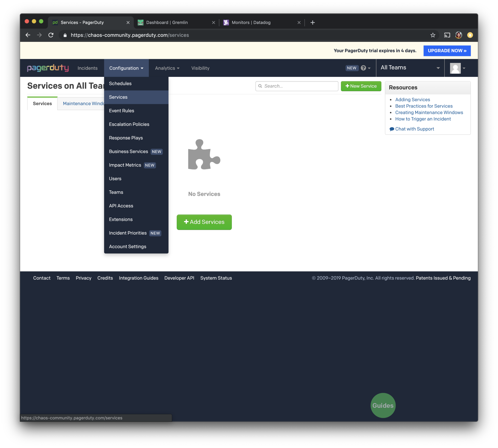Viewport: 498px width, 448px height.
Task: Click Chat with Support link
Action: click(415, 129)
